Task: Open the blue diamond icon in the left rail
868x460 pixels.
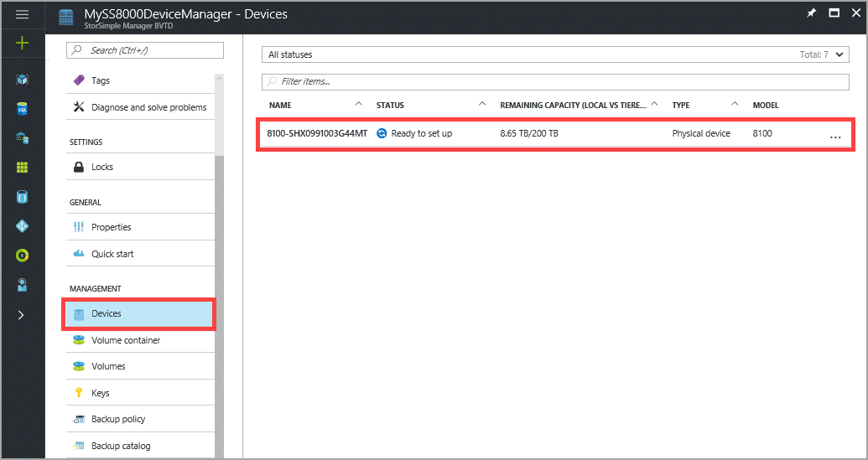Action: (x=22, y=226)
